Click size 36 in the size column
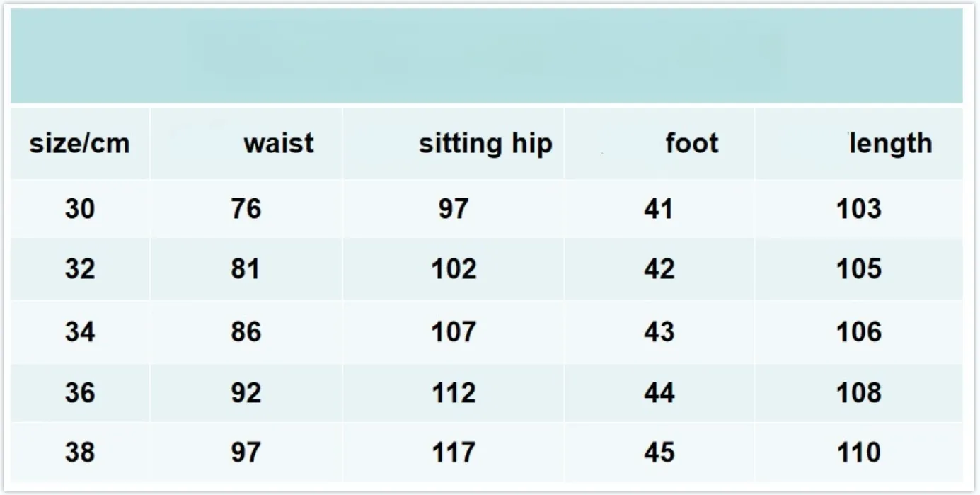980x495 pixels. pyautogui.click(x=79, y=392)
